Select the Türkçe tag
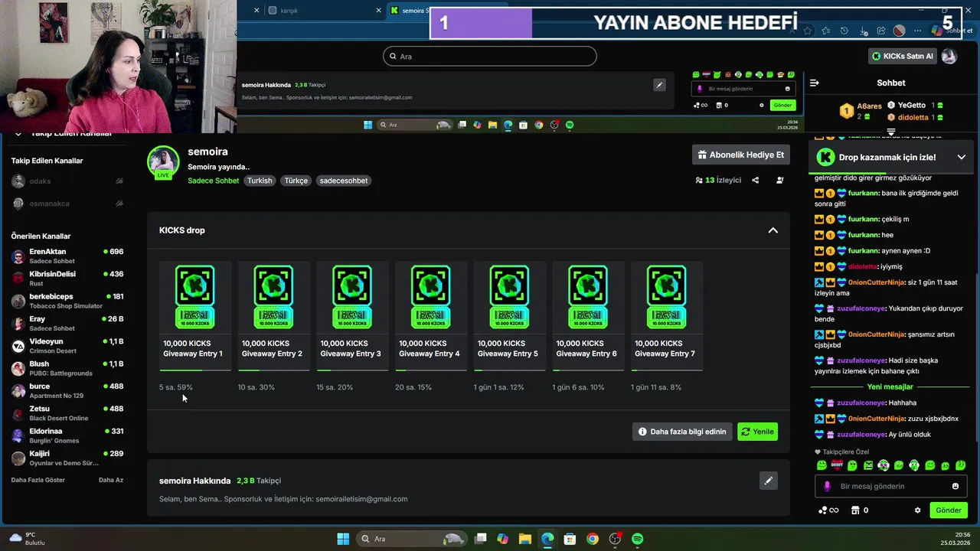 coord(296,181)
